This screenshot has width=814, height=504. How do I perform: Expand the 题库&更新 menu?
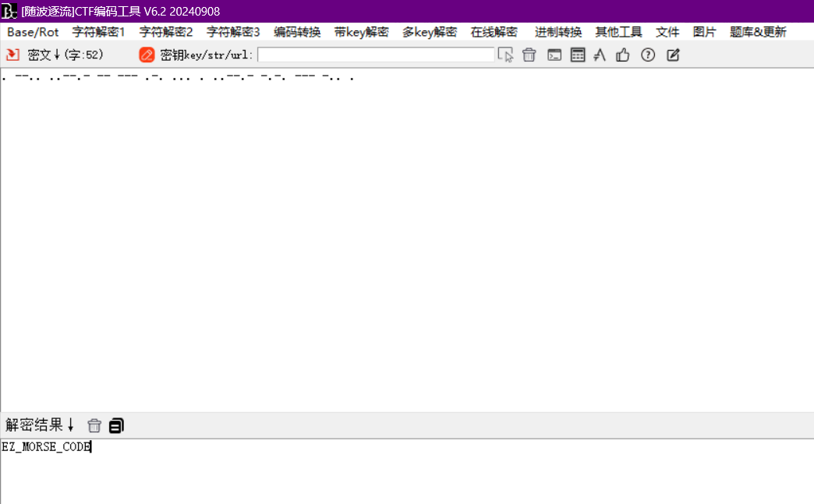(758, 32)
